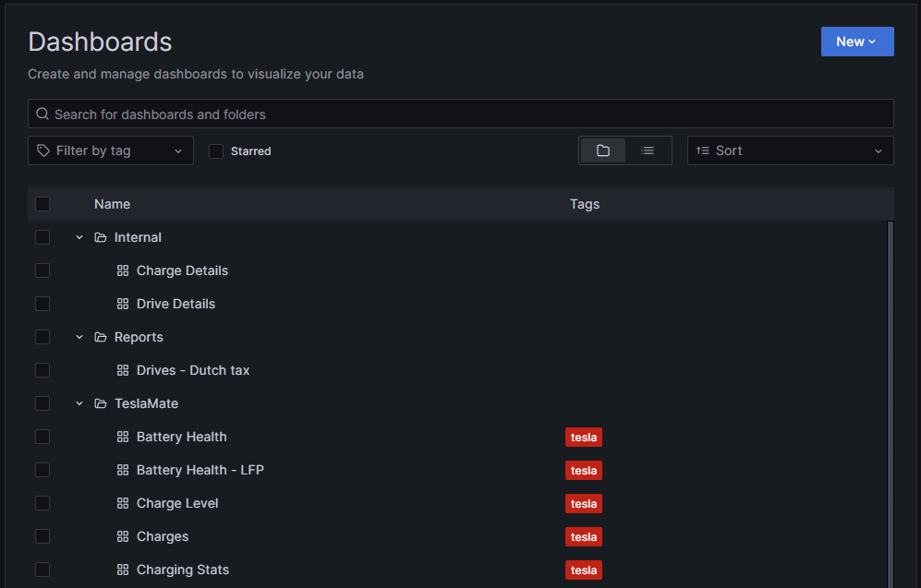
Task: Click the folder icon beside TeslaMate
Action: tap(101, 403)
